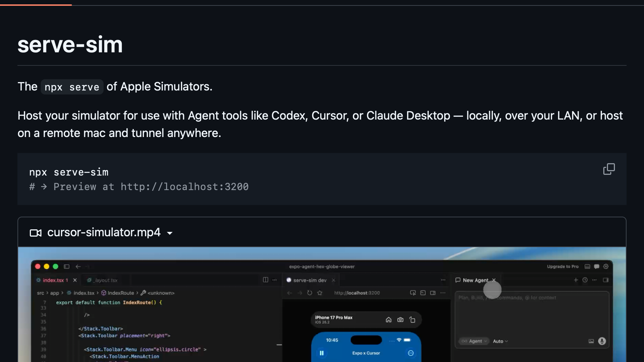This screenshot has width=644, height=362.
Task: Pause using the simulator app pause button
Action: [322, 353]
